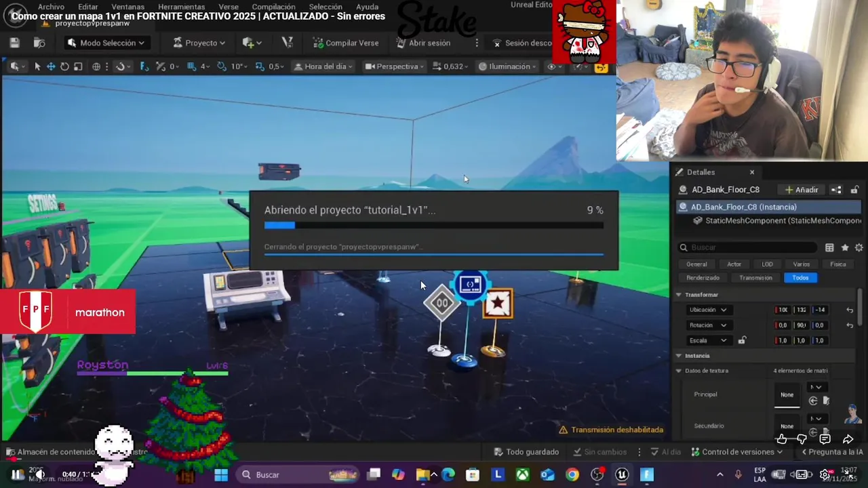Select the arrow select tool in viewport
Screen dimensions: 868x488
[37, 66]
